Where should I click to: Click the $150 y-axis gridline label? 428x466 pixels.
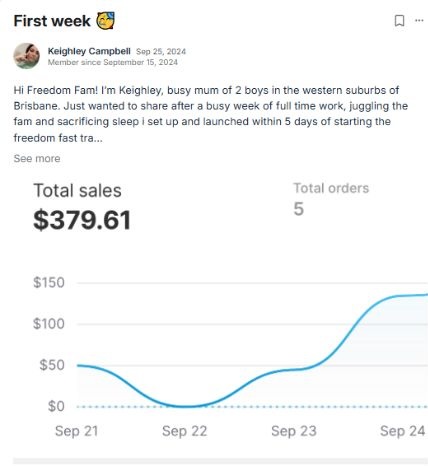point(49,283)
